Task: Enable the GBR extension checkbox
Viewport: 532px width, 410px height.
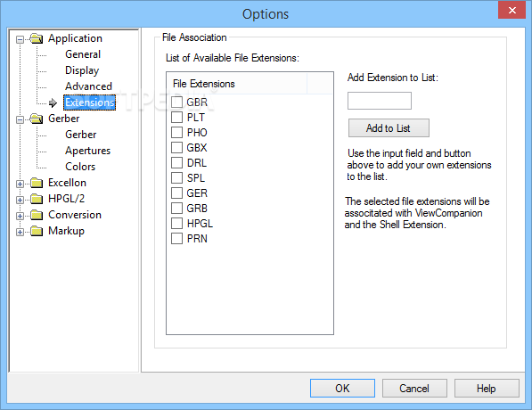Action: [176, 102]
